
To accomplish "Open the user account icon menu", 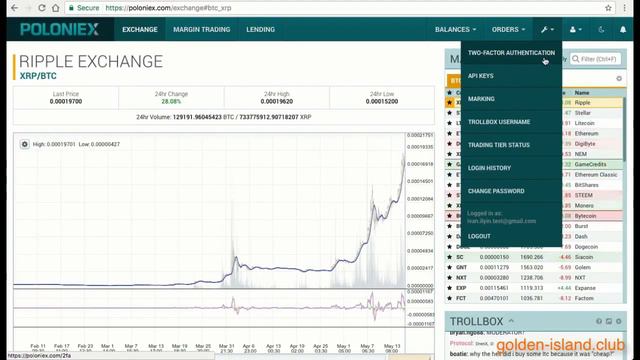I will click(x=576, y=29).
